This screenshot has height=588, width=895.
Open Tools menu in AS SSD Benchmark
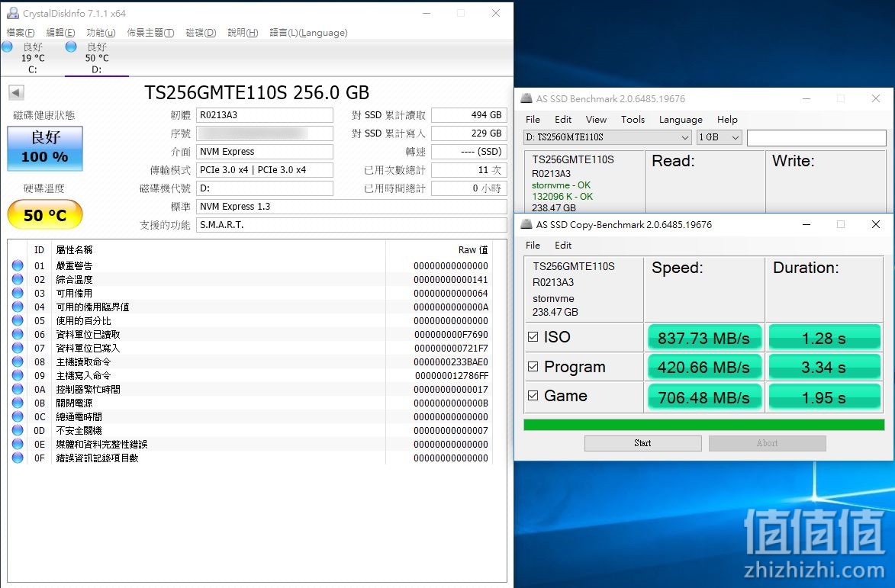pyautogui.click(x=633, y=119)
